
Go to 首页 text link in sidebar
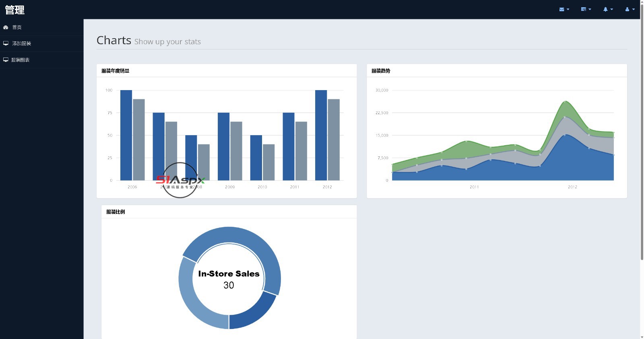pos(17,27)
